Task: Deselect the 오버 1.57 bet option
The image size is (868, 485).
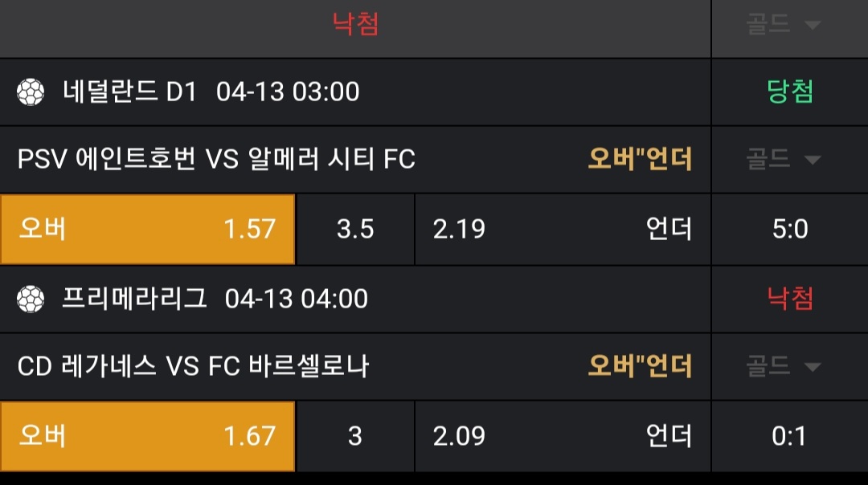Action: [x=148, y=230]
